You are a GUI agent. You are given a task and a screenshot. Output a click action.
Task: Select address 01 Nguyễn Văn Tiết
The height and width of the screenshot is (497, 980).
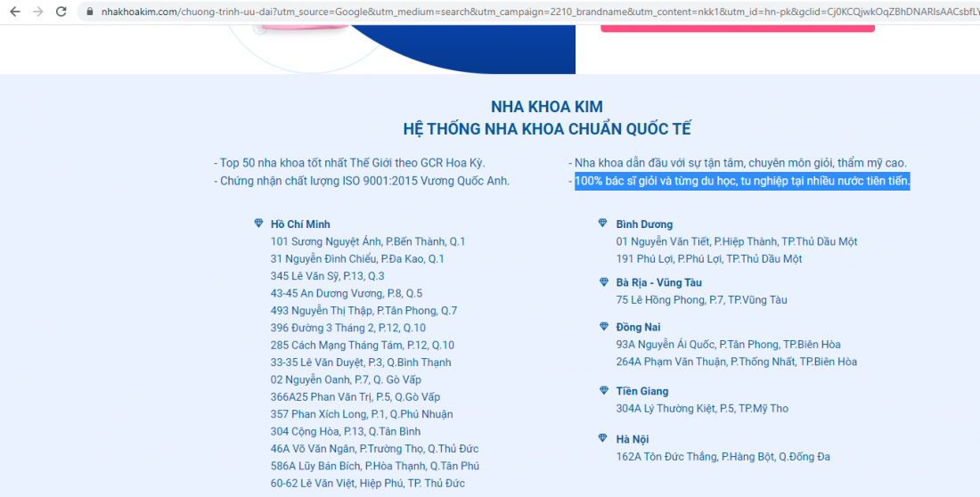737,241
